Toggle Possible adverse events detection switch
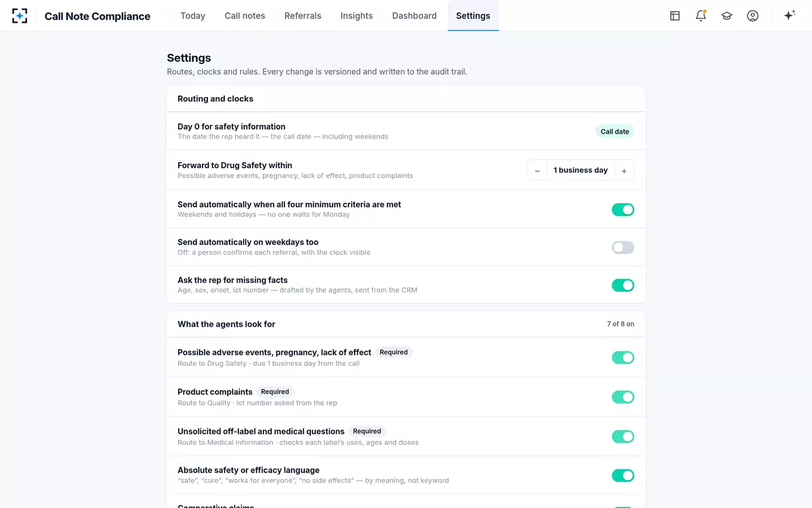812x508 pixels. pyautogui.click(x=623, y=357)
